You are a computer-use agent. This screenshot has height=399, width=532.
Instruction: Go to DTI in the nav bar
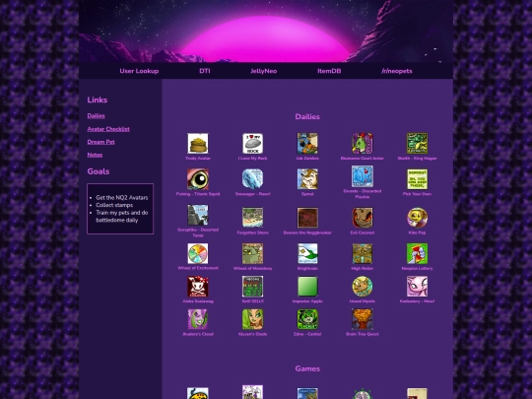[x=205, y=71]
